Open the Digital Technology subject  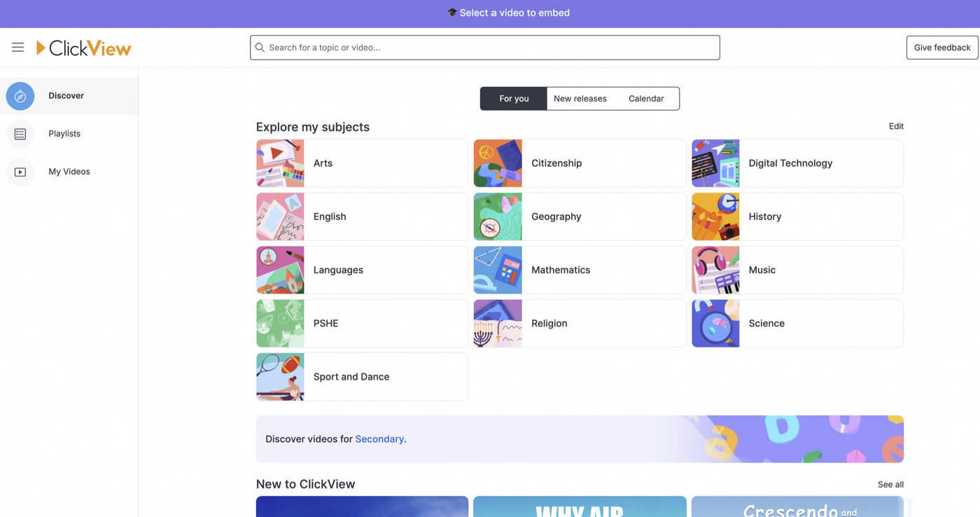(x=797, y=163)
